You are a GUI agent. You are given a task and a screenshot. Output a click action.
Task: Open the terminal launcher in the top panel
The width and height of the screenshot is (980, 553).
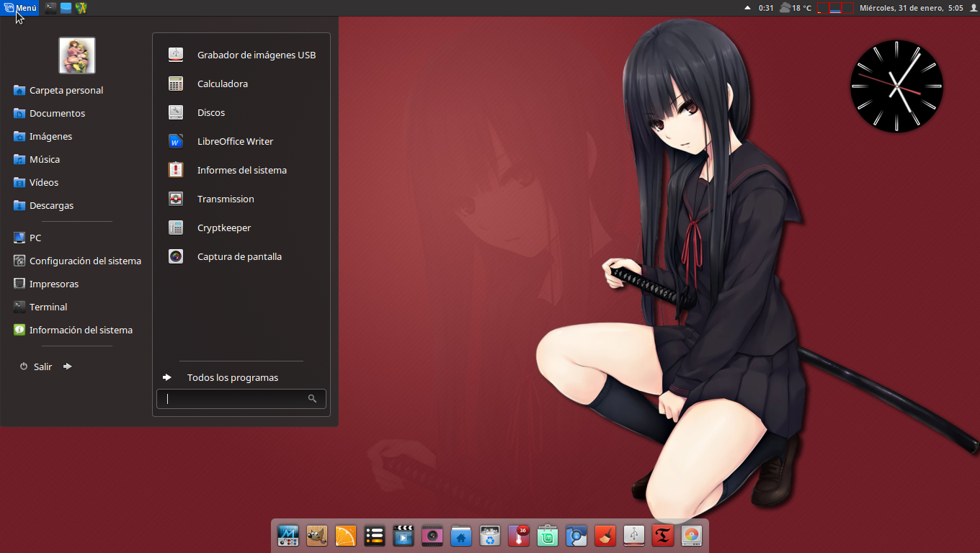[50, 8]
